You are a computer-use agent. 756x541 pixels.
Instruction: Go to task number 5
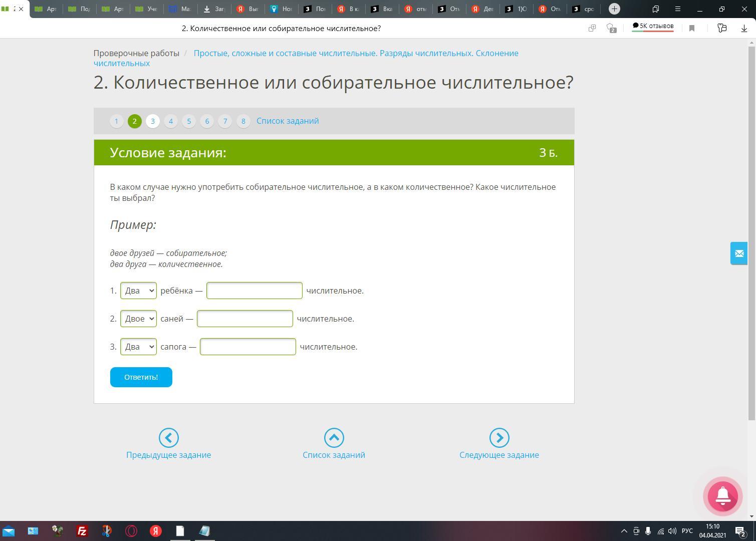pos(189,121)
